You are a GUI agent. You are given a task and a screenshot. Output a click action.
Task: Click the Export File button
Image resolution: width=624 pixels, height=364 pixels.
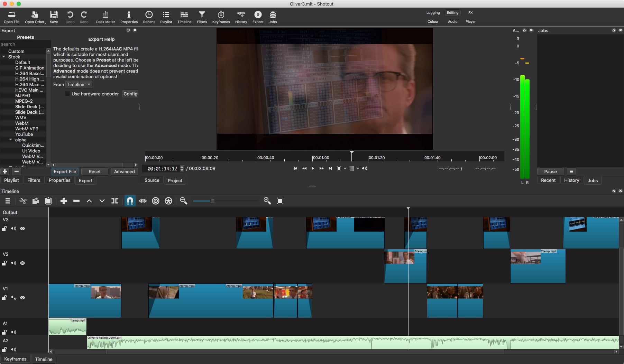[65, 171]
